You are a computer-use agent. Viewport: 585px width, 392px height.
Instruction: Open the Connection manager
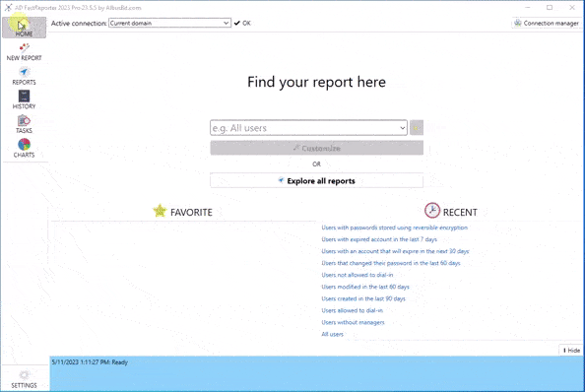(547, 23)
